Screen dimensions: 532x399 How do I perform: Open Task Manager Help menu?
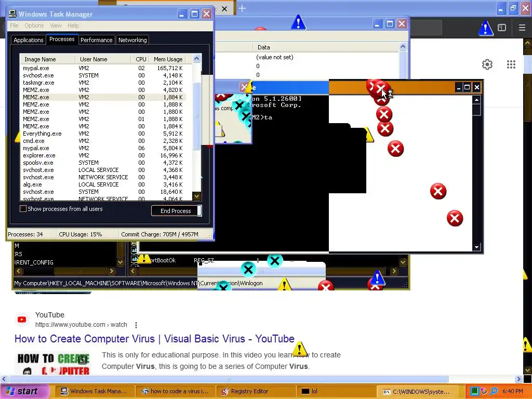[73, 25]
